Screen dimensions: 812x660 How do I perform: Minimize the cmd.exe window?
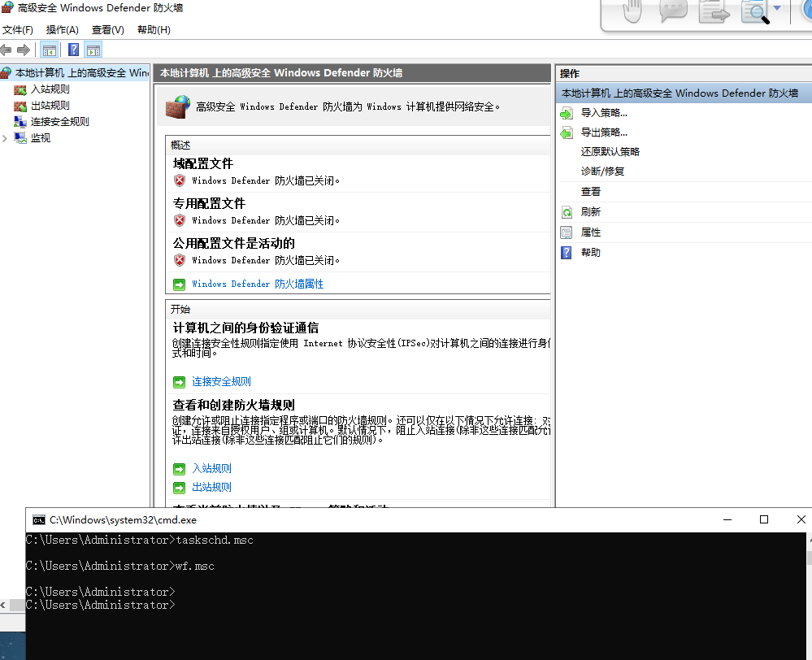727,519
